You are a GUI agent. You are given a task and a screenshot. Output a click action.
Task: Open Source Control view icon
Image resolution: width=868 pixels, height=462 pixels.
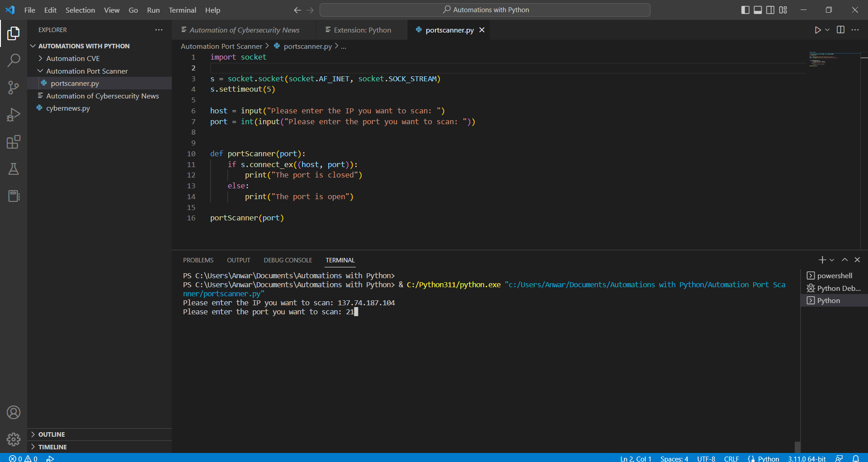coord(14,87)
